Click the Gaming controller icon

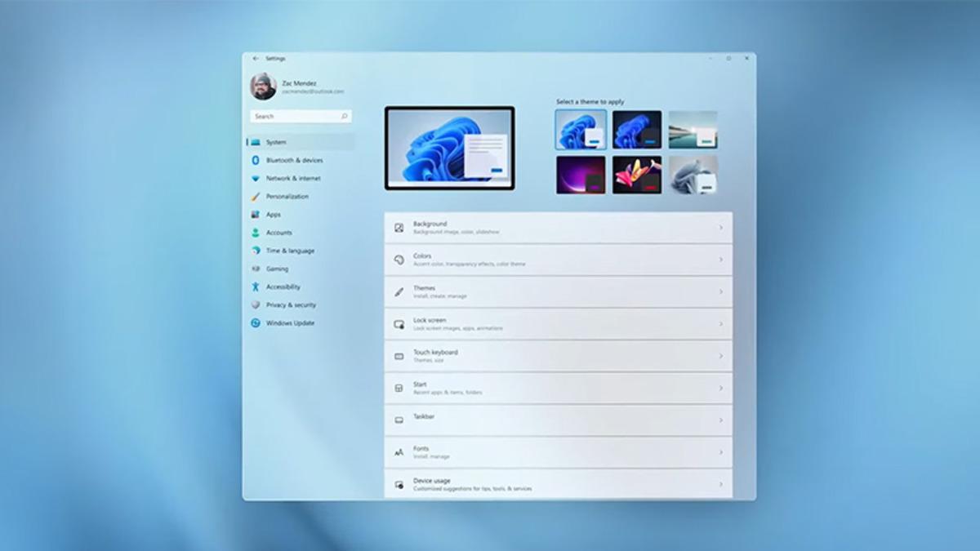tap(257, 269)
